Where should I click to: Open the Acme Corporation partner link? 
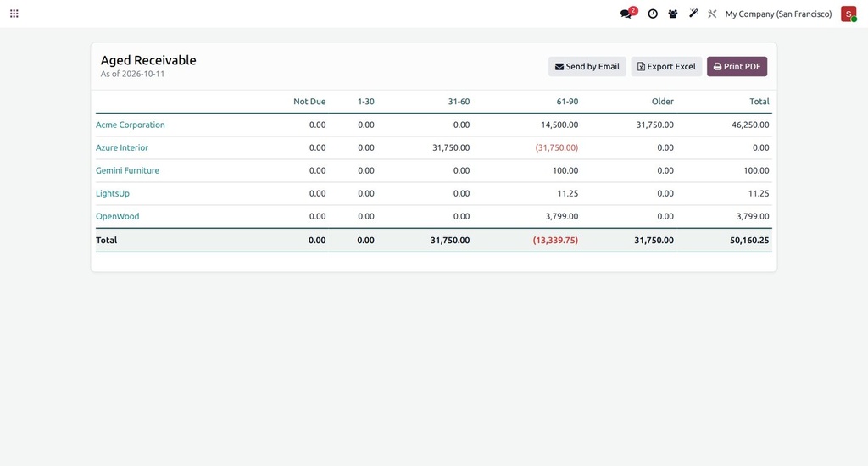tap(130, 125)
